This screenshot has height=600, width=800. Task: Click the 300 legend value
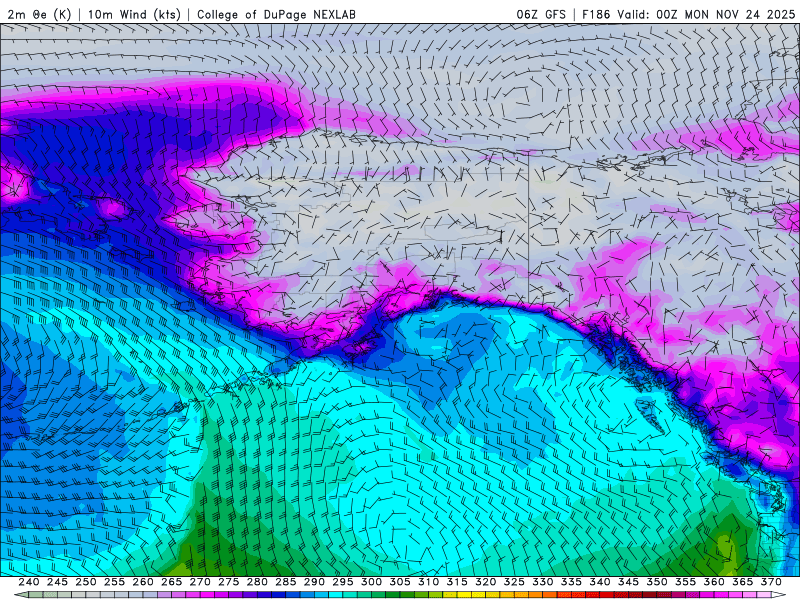click(371, 582)
